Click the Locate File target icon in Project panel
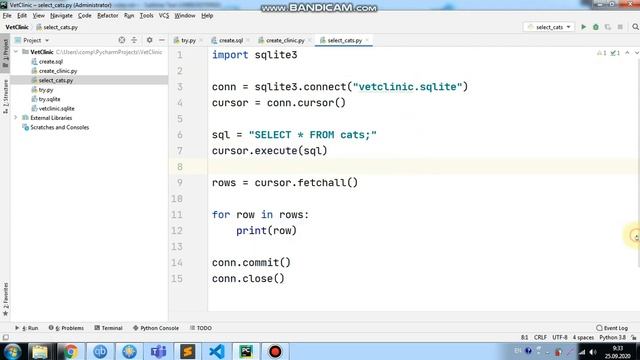 [122, 40]
